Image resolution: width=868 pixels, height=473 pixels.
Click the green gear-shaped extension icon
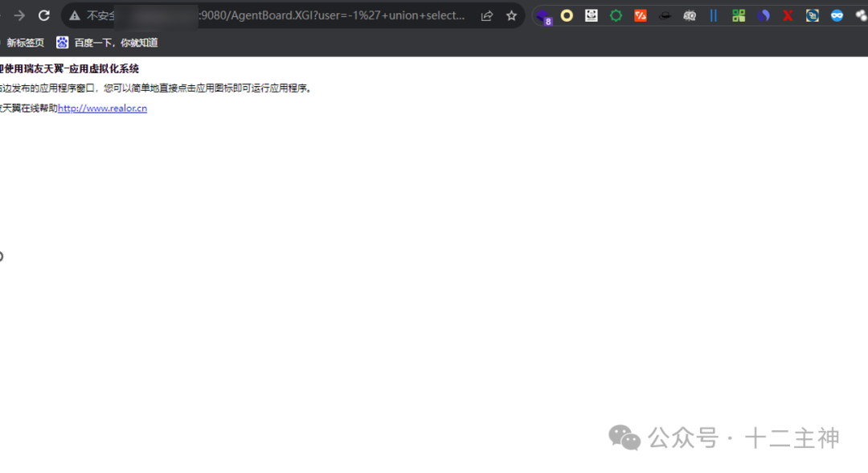tap(616, 15)
